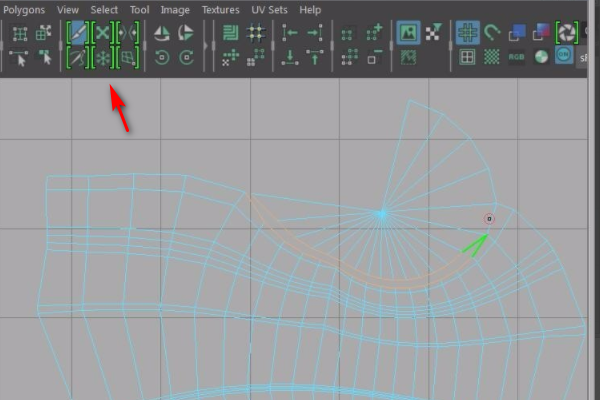Select the Move UV Shell tool
This screenshot has height=400, width=600.
click(x=44, y=33)
